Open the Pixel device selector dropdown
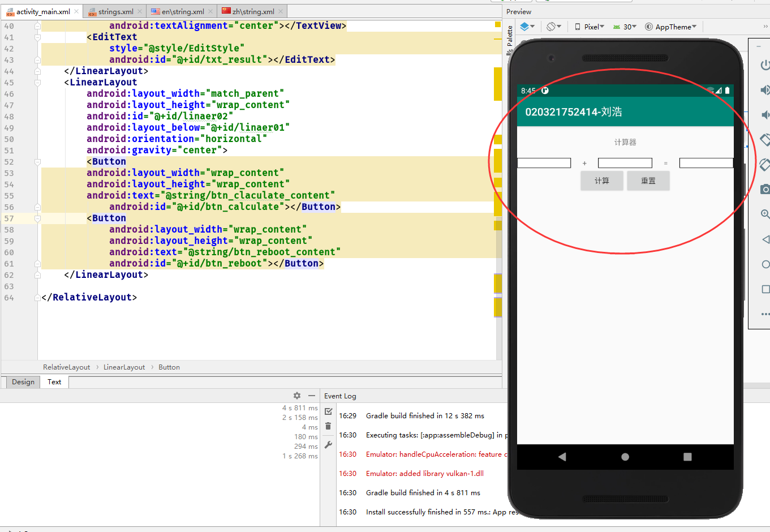Image resolution: width=770 pixels, height=532 pixels. click(589, 26)
